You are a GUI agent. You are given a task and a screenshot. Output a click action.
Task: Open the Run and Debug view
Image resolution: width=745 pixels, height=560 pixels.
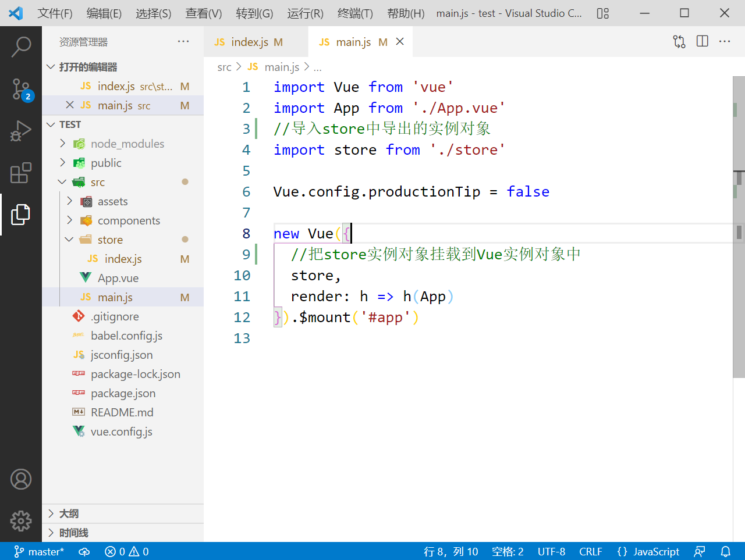pos(21,131)
